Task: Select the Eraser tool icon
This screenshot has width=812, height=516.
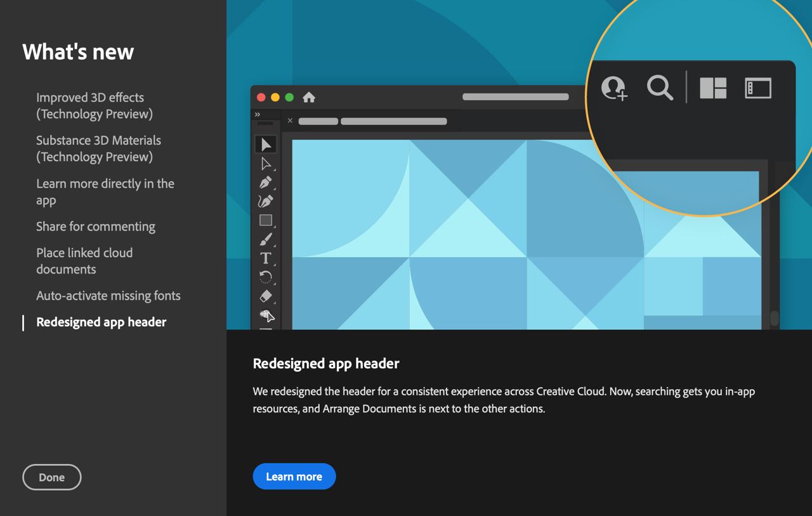Action: pos(266,296)
